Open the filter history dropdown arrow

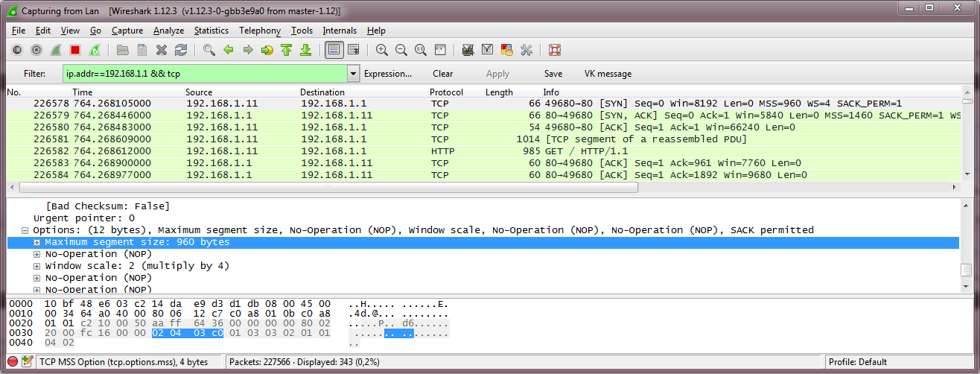point(353,74)
